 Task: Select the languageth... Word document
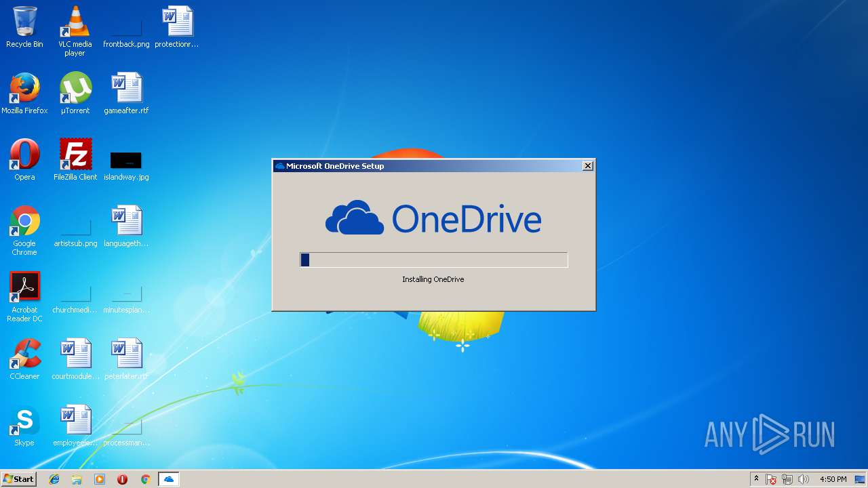[x=126, y=226]
